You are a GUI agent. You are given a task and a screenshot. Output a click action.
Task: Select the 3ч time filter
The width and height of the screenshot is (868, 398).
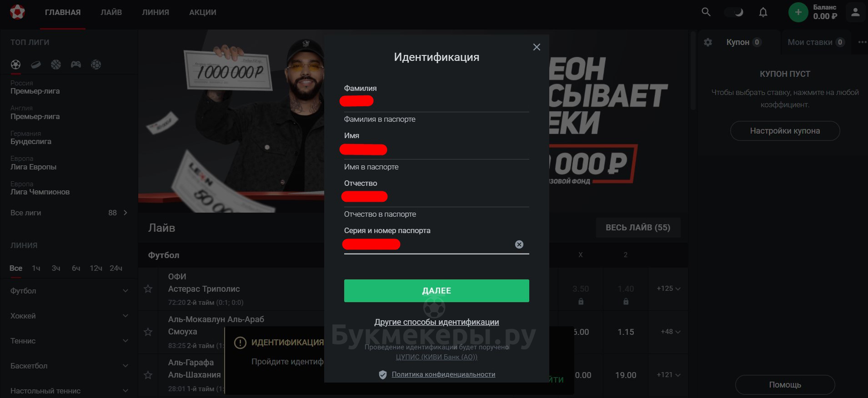pyautogui.click(x=56, y=268)
